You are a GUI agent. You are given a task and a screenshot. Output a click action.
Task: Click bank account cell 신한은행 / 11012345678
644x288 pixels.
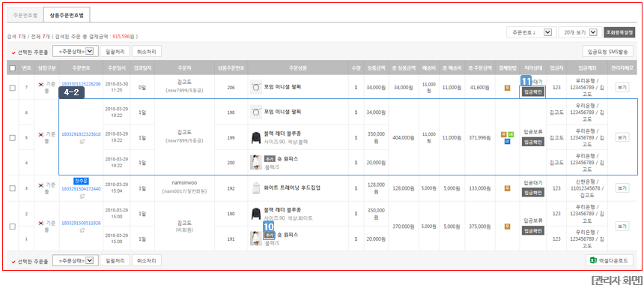click(x=586, y=188)
